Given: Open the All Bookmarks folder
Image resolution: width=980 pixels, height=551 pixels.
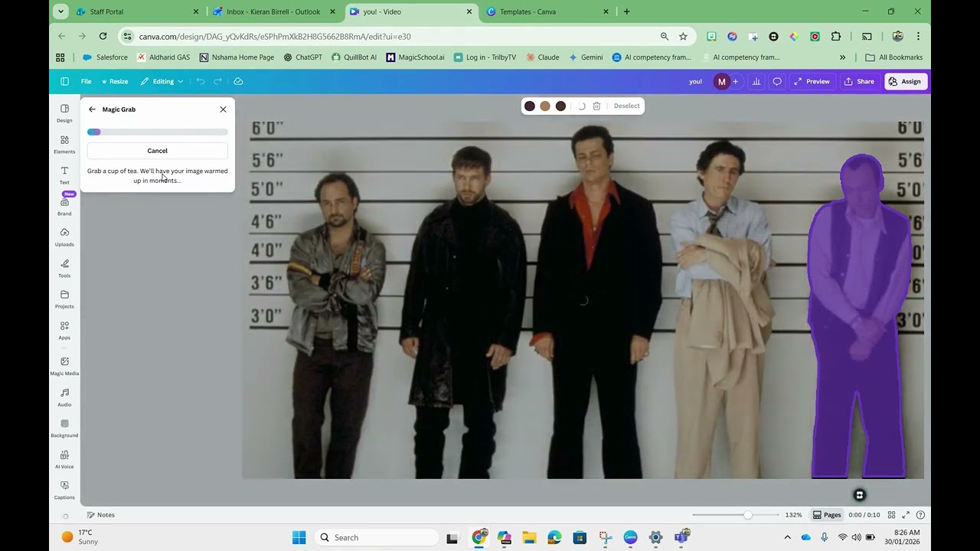Looking at the screenshot, I should tap(893, 57).
